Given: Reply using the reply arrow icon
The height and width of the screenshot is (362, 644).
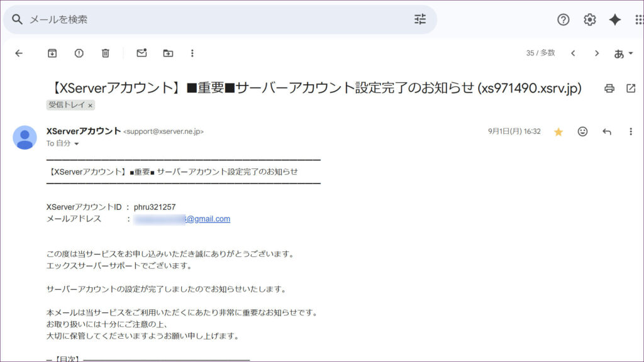Looking at the screenshot, I should click(x=607, y=131).
